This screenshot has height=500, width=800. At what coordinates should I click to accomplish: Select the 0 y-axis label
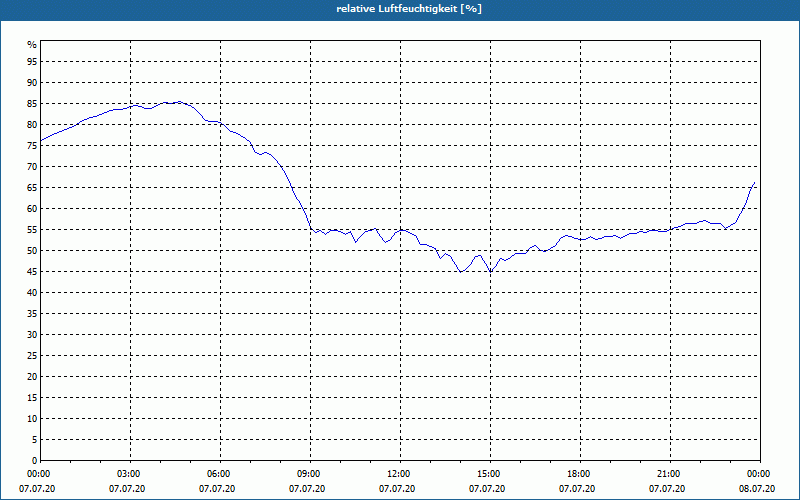click(35, 461)
